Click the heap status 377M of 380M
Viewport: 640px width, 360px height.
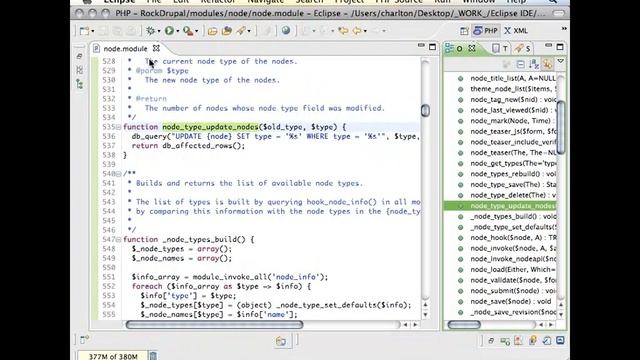point(113,356)
